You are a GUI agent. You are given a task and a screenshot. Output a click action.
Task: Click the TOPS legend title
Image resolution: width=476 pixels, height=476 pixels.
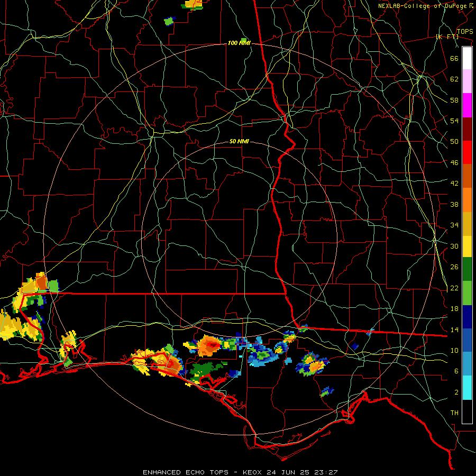pos(465,32)
